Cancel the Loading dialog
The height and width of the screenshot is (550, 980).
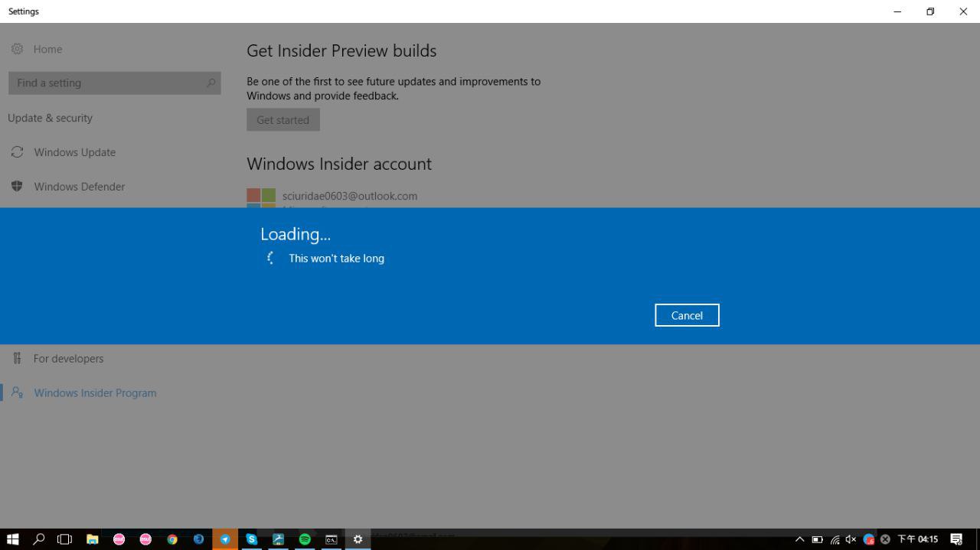pyautogui.click(x=687, y=315)
